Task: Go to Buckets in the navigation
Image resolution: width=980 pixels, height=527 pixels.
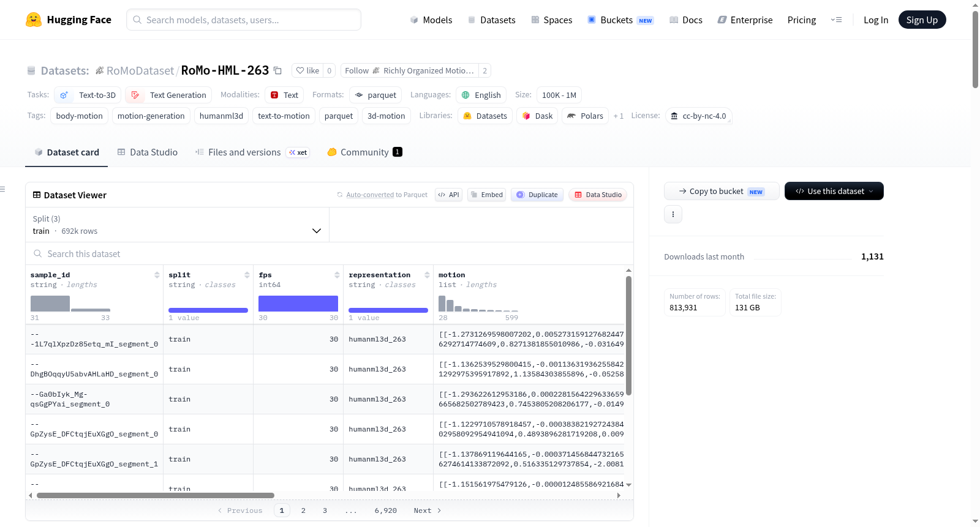Action: click(620, 20)
